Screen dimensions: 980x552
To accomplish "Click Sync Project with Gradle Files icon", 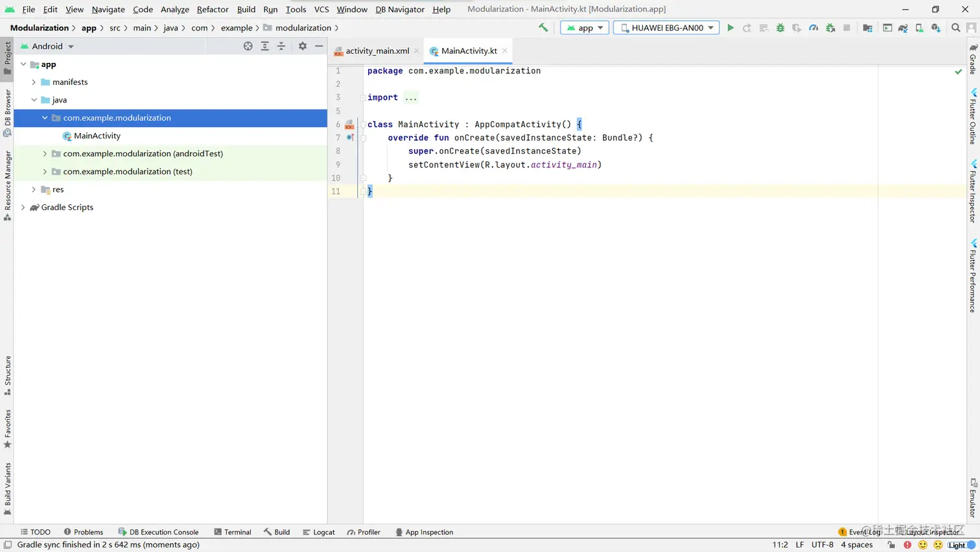I will (903, 28).
